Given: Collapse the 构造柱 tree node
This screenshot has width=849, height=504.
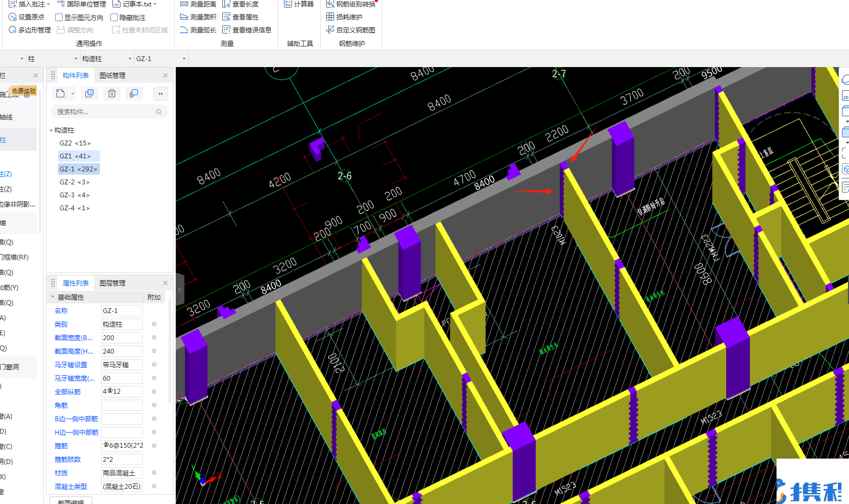Looking at the screenshot, I should pyautogui.click(x=51, y=130).
